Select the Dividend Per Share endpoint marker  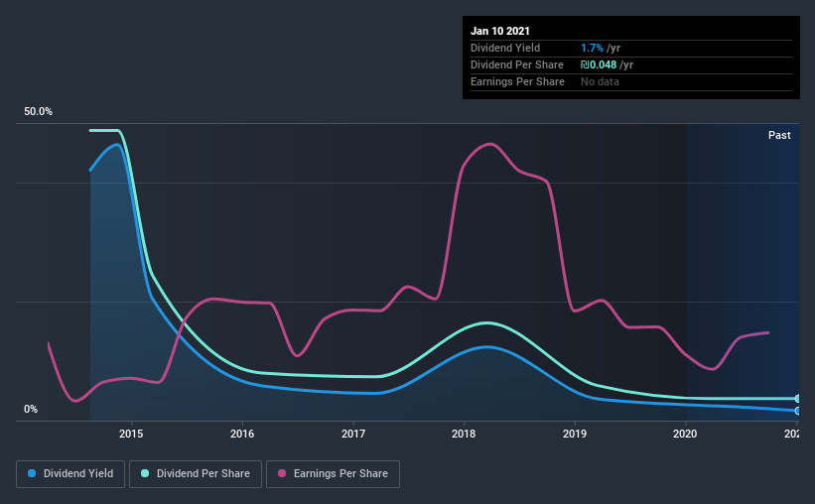797,399
